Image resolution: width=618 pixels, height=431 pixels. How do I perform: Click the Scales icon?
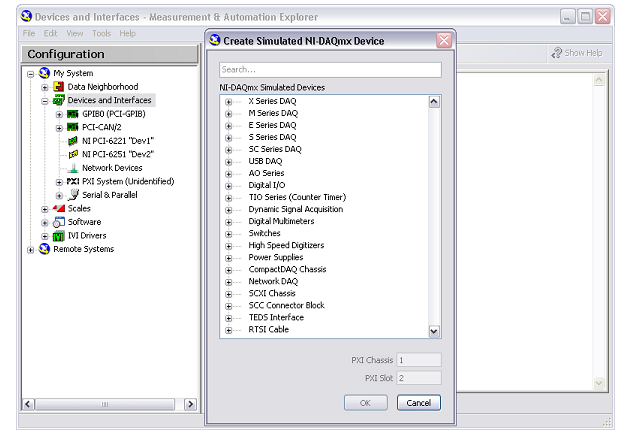pos(59,208)
